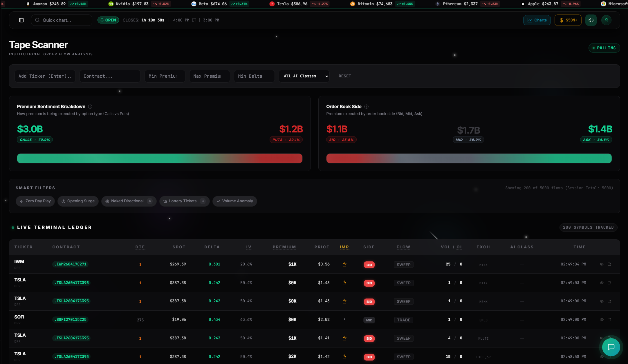Open the All AI Classes dropdown
This screenshot has height=364, width=628.
coord(304,76)
